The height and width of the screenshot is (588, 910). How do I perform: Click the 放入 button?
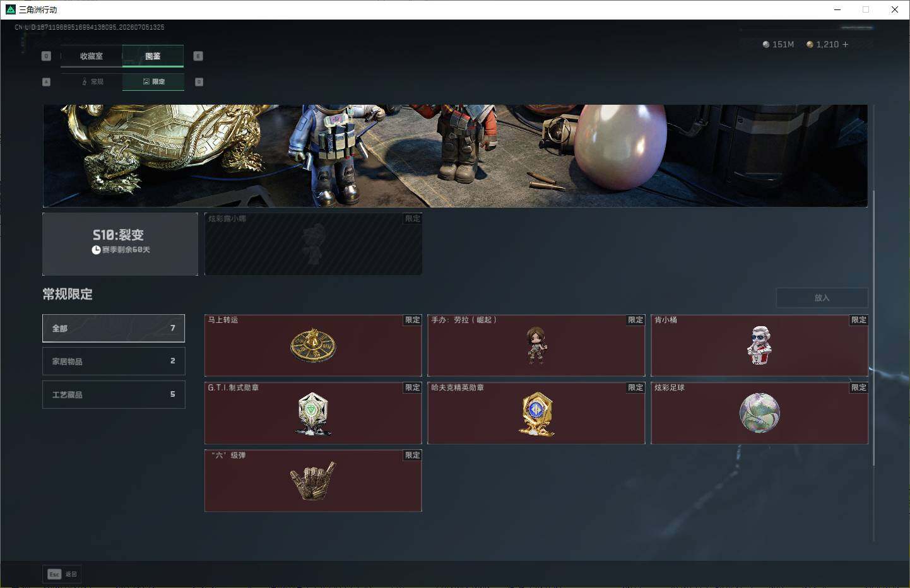click(822, 298)
